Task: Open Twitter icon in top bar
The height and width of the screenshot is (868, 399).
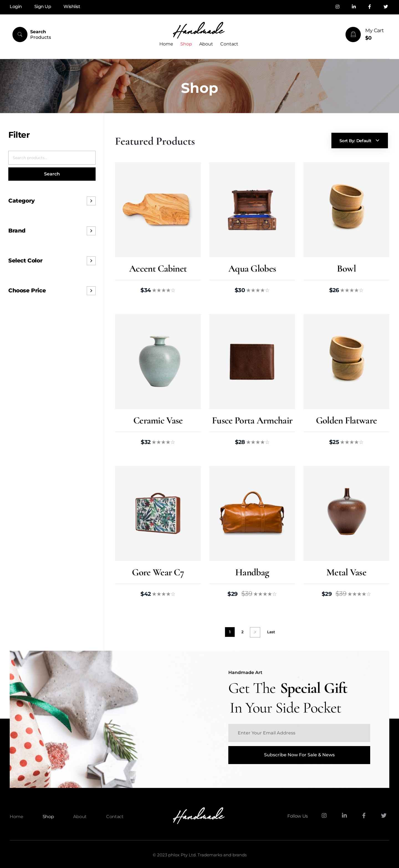Action: pos(385,7)
